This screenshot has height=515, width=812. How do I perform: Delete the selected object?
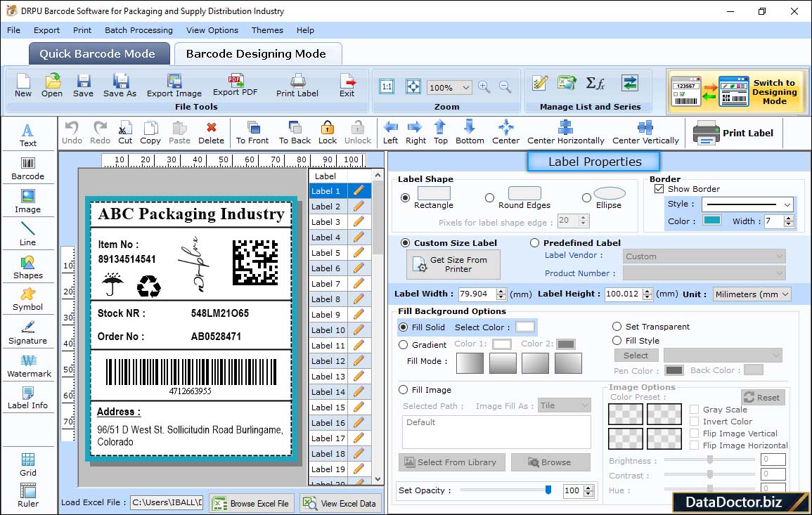[212, 133]
